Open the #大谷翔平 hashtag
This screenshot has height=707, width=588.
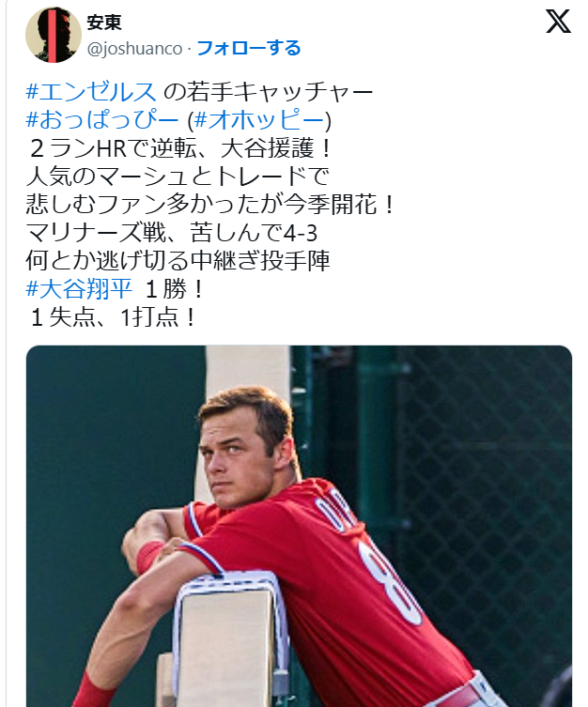79,288
